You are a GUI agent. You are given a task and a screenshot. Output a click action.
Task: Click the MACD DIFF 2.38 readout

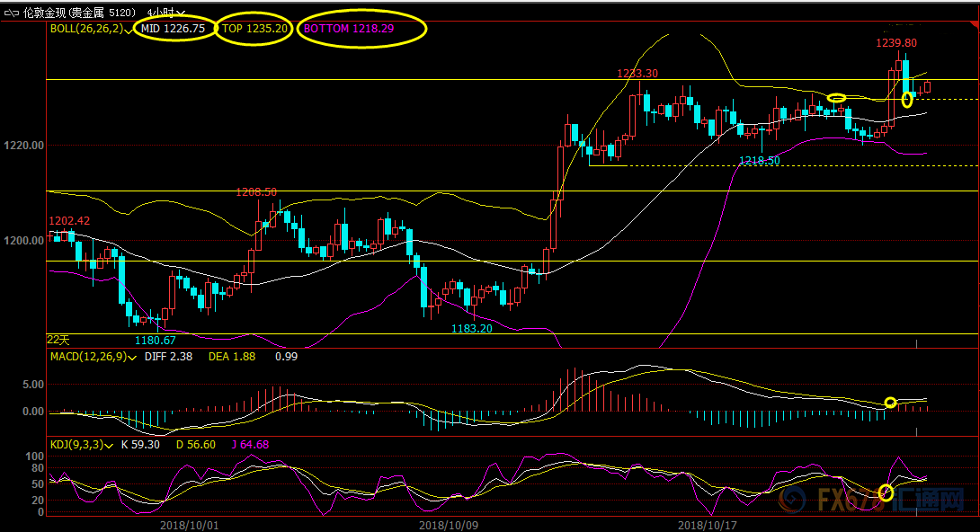coord(175,357)
